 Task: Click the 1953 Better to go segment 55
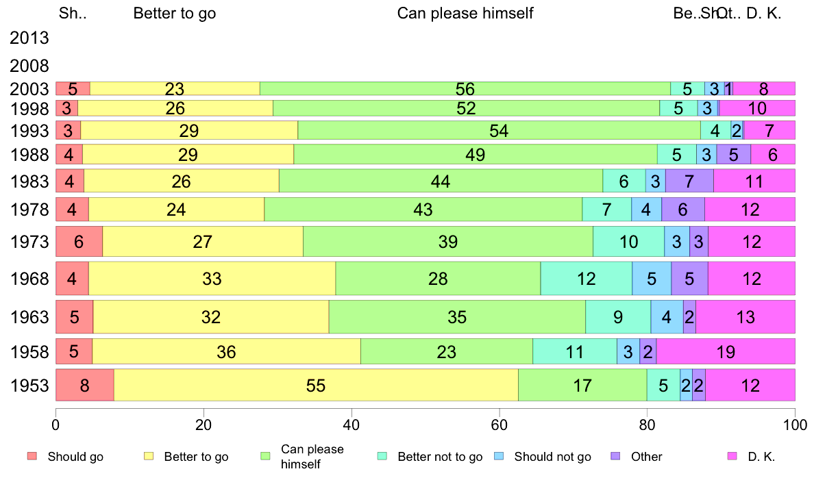[316, 385]
